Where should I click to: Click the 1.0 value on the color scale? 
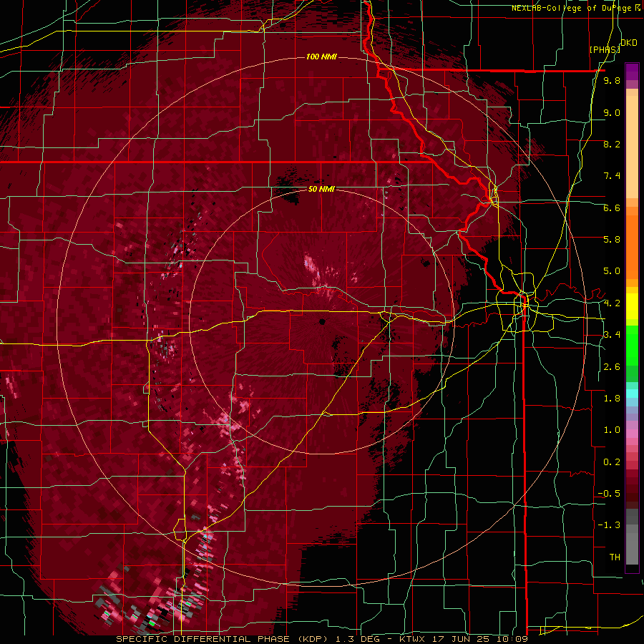(612, 429)
